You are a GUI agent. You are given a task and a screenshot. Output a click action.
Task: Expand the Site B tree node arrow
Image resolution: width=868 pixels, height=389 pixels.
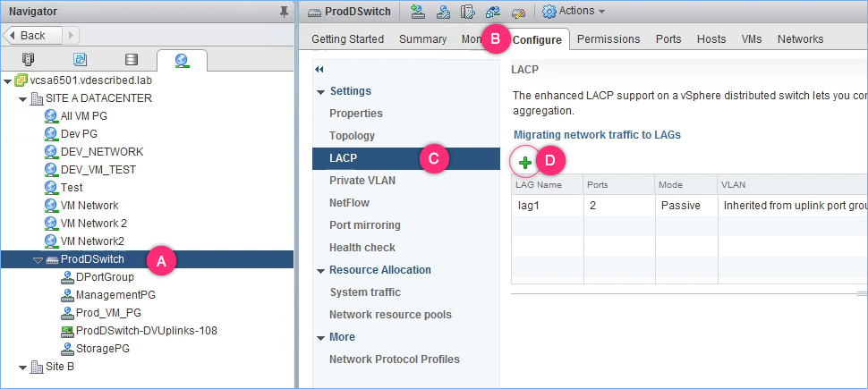[x=22, y=368]
